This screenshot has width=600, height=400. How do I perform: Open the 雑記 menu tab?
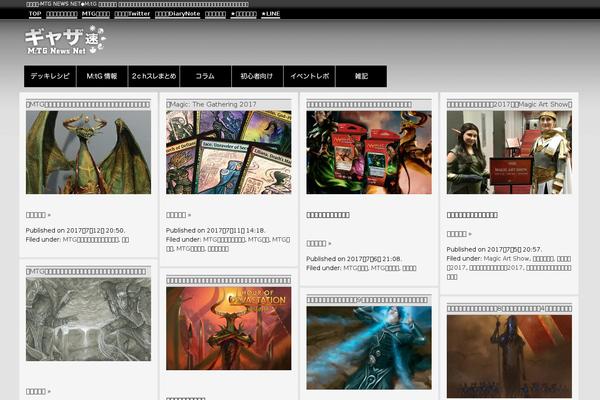(361, 76)
